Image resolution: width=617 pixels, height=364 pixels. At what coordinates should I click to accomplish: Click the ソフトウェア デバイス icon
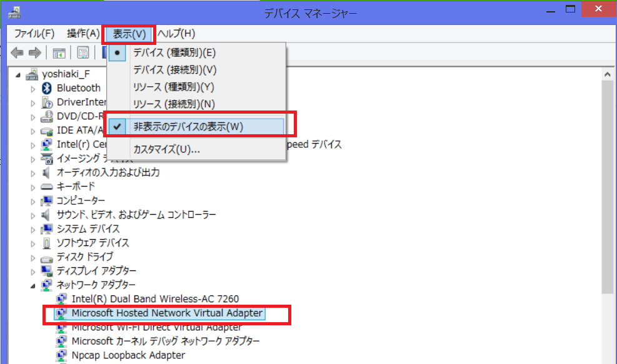point(46,243)
